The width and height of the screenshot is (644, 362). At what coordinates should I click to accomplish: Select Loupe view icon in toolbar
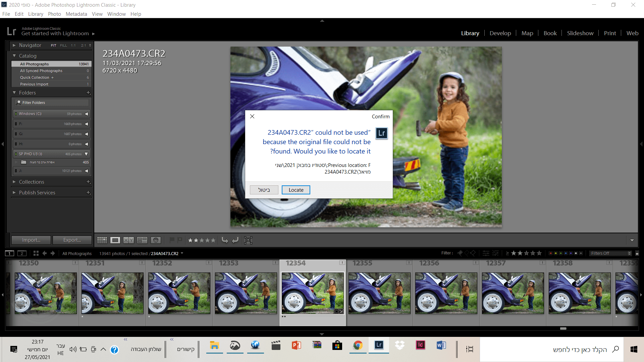(x=115, y=240)
